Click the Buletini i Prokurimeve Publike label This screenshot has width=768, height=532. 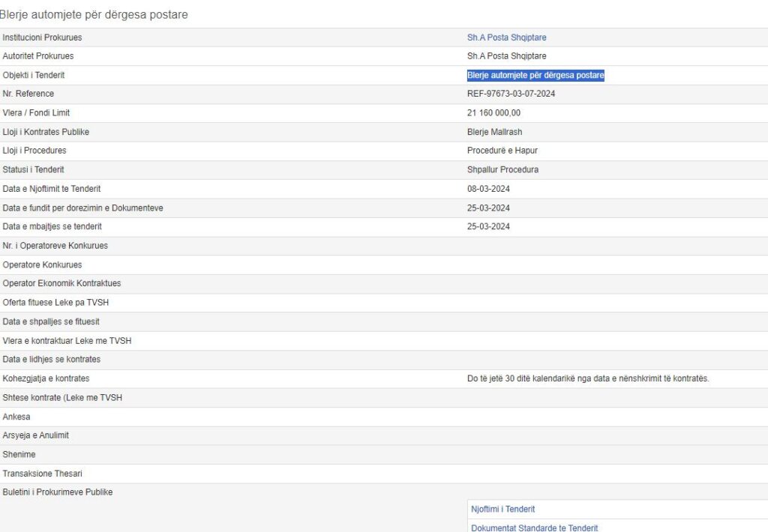pos(58,492)
